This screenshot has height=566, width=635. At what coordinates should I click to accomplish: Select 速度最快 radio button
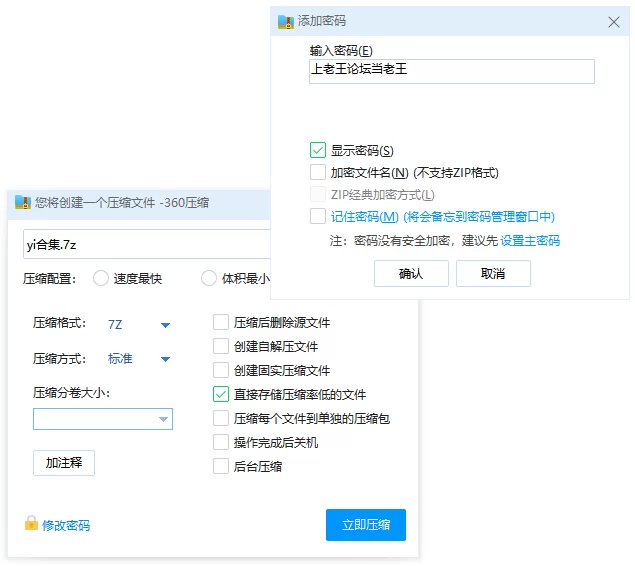(x=101, y=278)
